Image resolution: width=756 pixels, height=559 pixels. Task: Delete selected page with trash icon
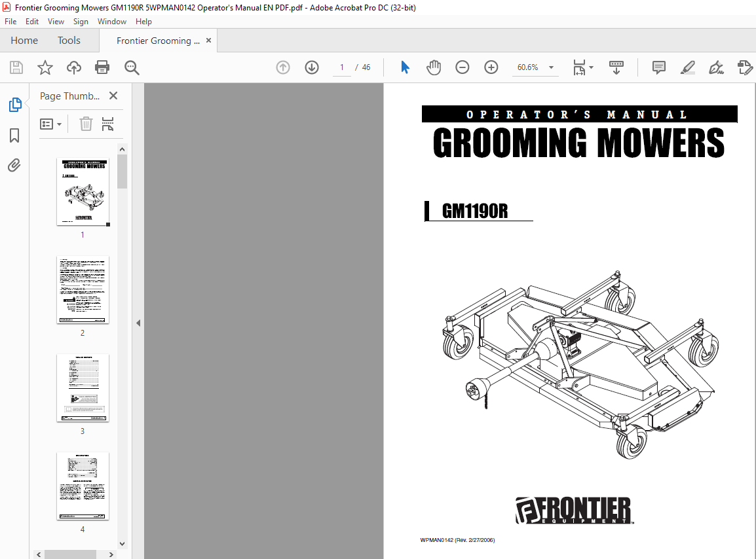tap(86, 124)
